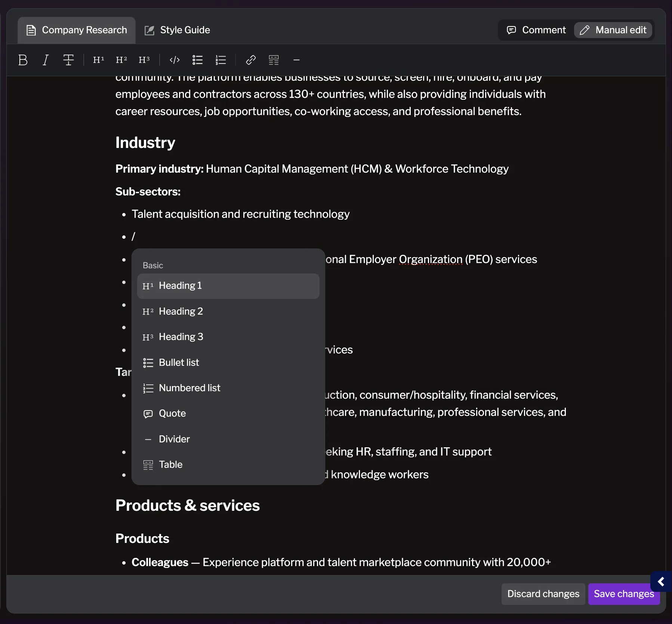This screenshot has width=672, height=624.
Task: Select Quote in slash menu
Action: point(228,413)
